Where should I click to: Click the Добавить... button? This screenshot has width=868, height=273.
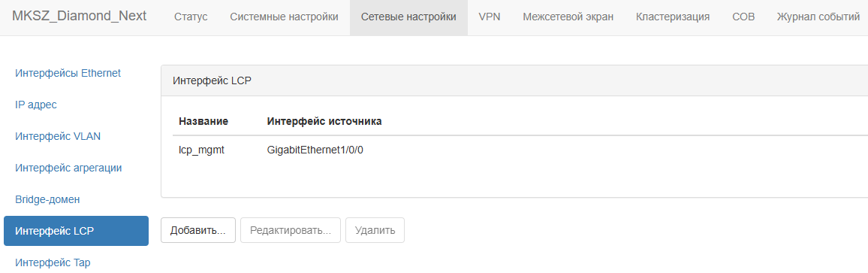[198, 230]
